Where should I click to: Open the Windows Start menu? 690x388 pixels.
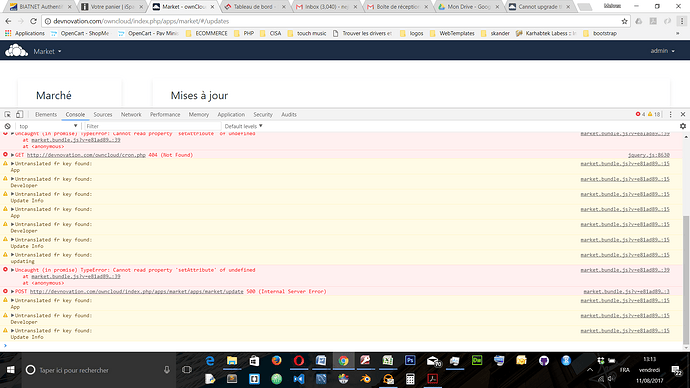coord(11,370)
